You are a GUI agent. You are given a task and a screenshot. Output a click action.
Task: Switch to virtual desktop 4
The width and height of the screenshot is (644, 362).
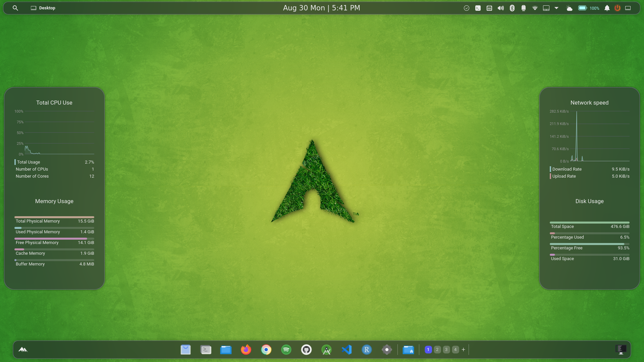coord(455,350)
